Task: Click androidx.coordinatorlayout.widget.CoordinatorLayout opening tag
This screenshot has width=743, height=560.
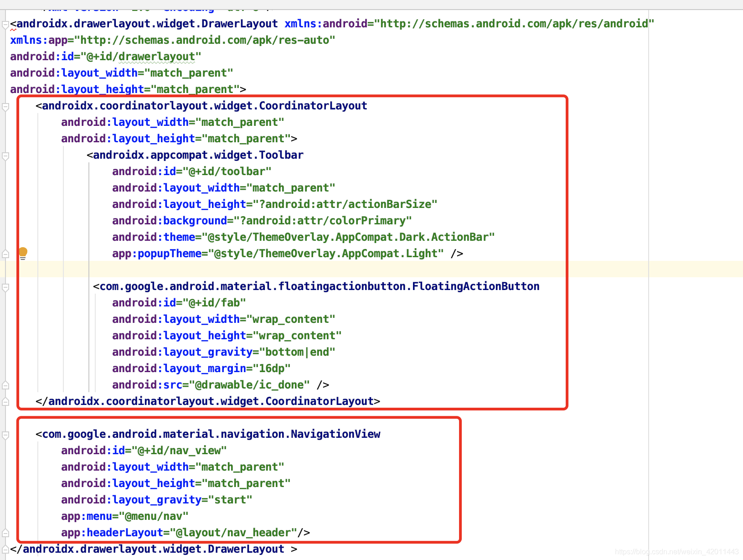Action: pyautogui.click(x=205, y=106)
